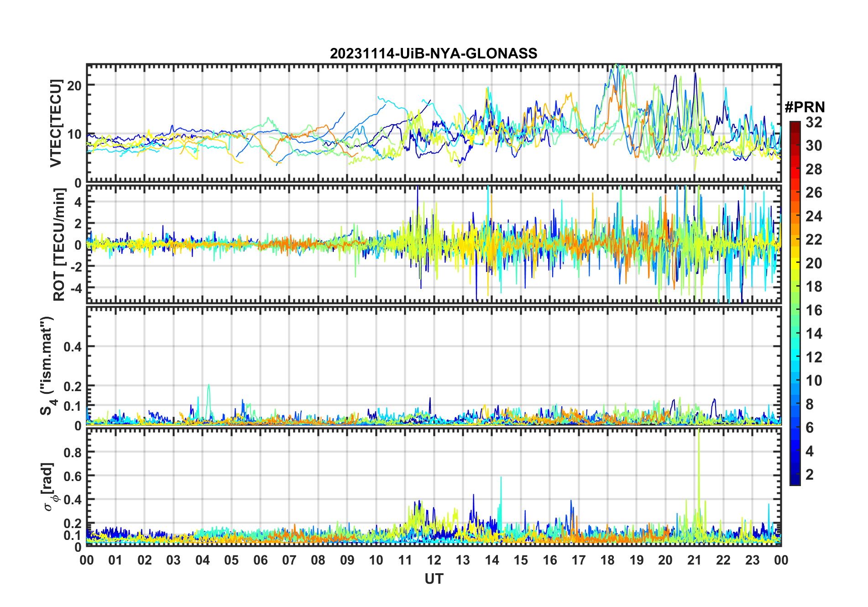The height and width of the screenshot is (607, 868).
Task: Click the S4 ("ism.mat") axis label
Action: 47,366
